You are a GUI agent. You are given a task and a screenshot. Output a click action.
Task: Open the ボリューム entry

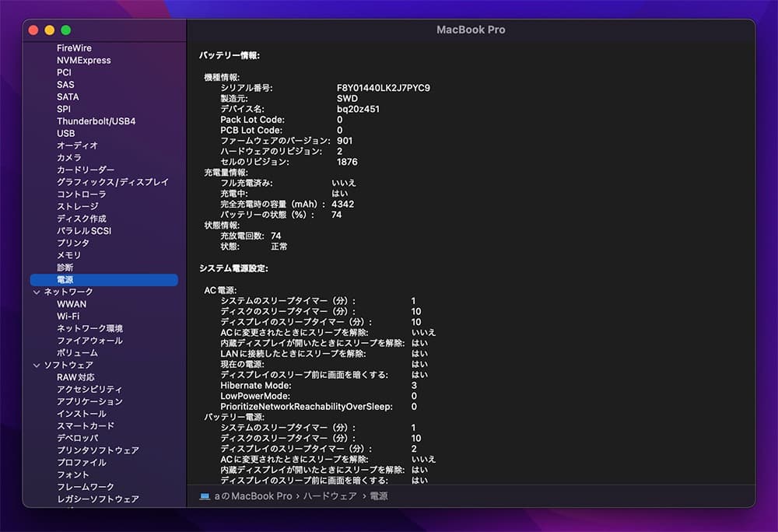[77, 352]
